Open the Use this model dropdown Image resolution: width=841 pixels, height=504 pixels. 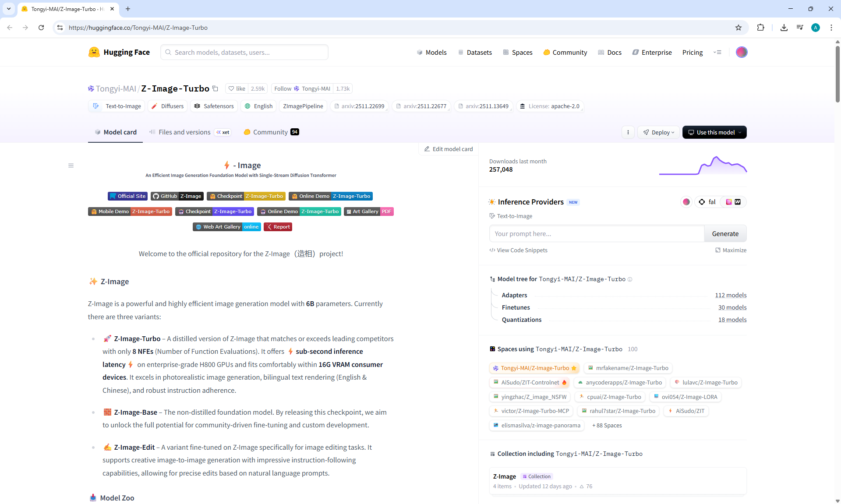tap(714, 132)
